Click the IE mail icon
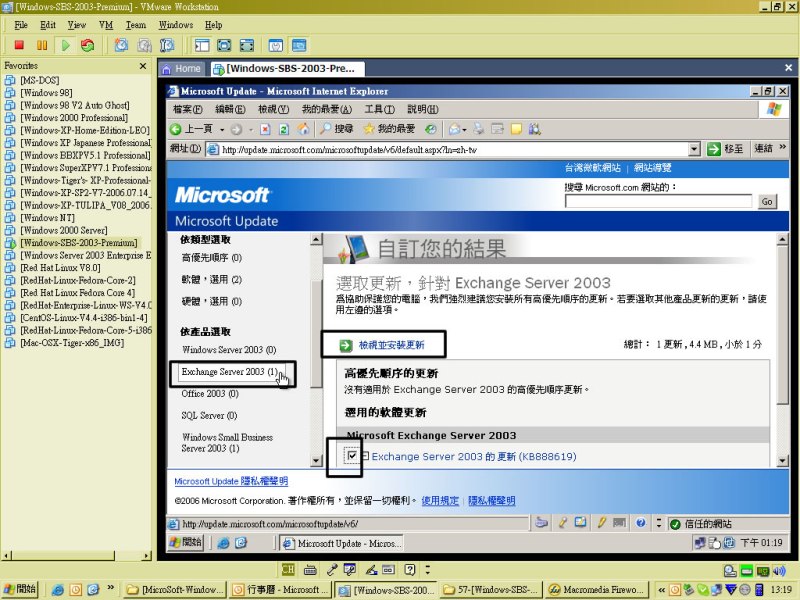The image size is (800, 600). (454, 129)
